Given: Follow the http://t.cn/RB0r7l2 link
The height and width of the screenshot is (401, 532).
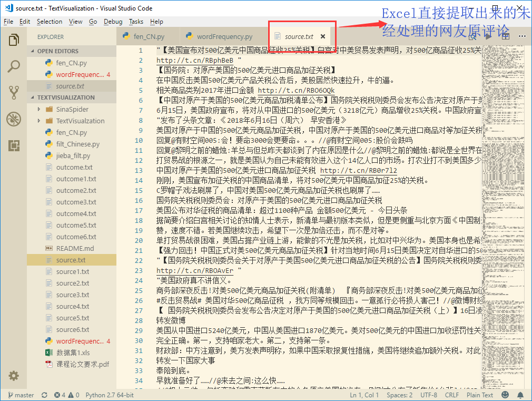Looking at the screenshot, I should coord(359,170).
